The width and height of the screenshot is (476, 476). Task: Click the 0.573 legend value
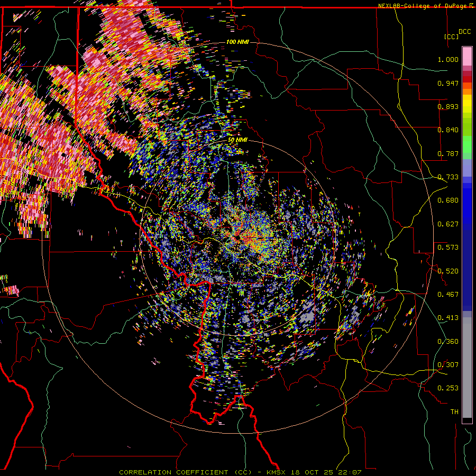[448, 248]
